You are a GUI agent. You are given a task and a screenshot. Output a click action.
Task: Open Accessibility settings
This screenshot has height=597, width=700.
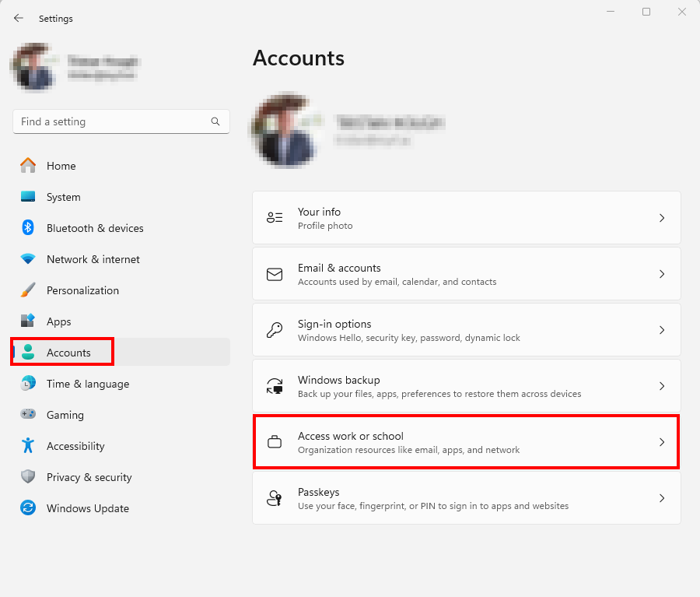click(x=121, y=445)
